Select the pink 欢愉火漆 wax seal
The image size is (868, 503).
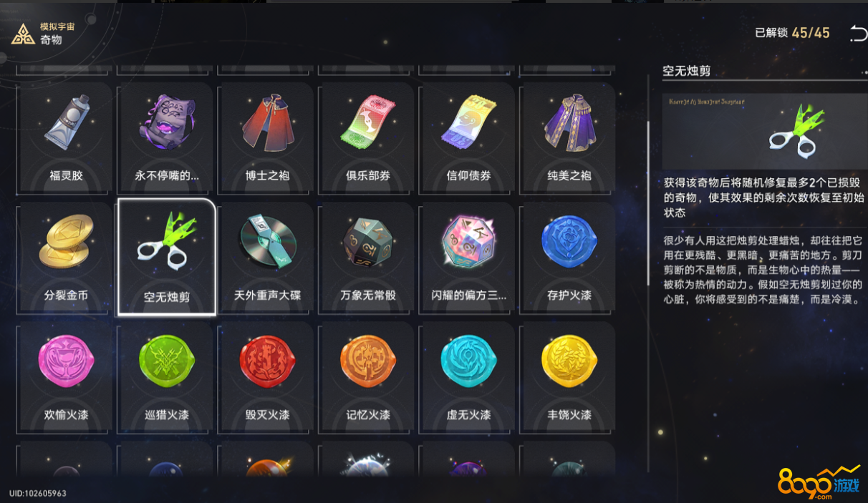click(67, 377)
